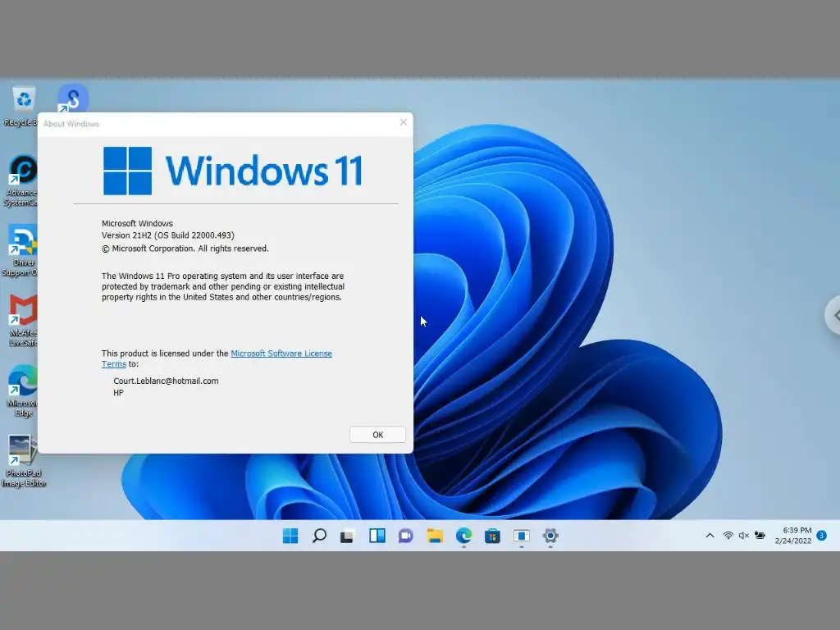The width and height of the screenshot is (840, 630).
Task: Open the clock showing 6:39 PM
Action: (x=793, y=536)
